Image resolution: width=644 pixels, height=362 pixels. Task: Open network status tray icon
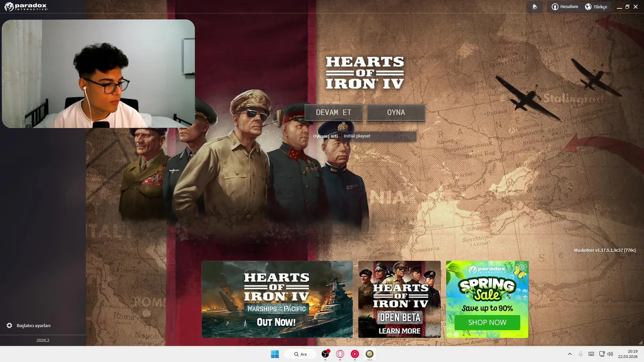(x=602, y=354)
